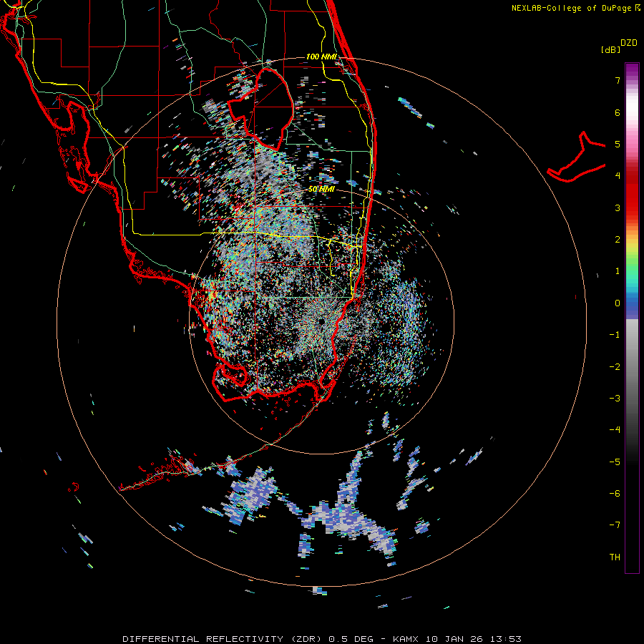Click the -7 scale label

615,525
